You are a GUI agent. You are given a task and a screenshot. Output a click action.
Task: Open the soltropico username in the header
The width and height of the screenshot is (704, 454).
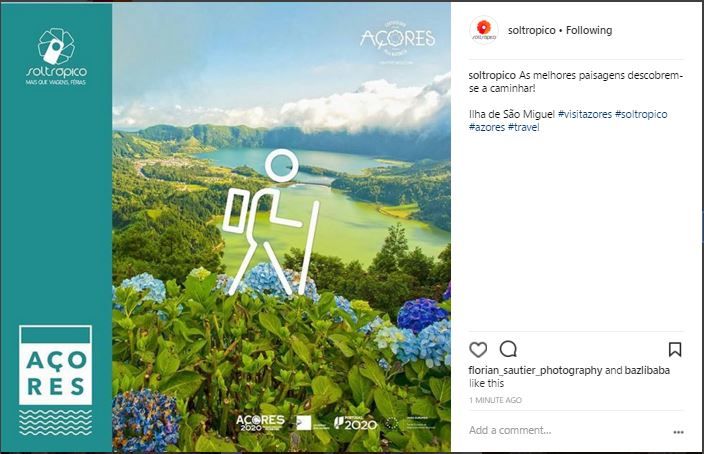(x=532, y=30)
